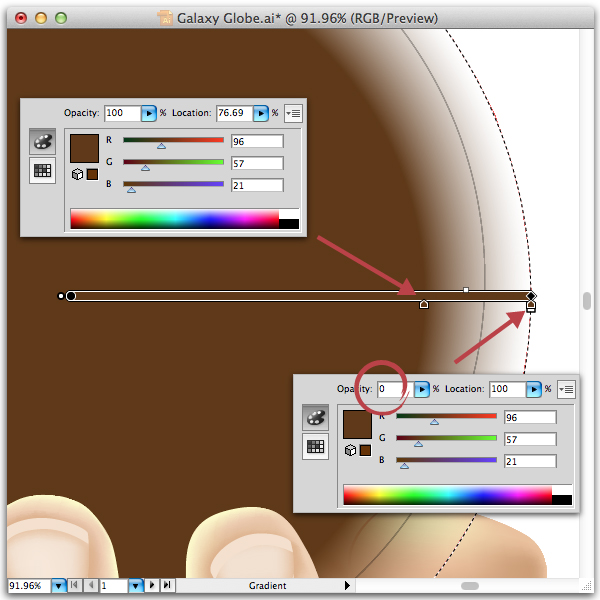Screen dimensions: 600x600
Task: Open the zoom level dropdown at bottom left
Action: pos(59,585)
